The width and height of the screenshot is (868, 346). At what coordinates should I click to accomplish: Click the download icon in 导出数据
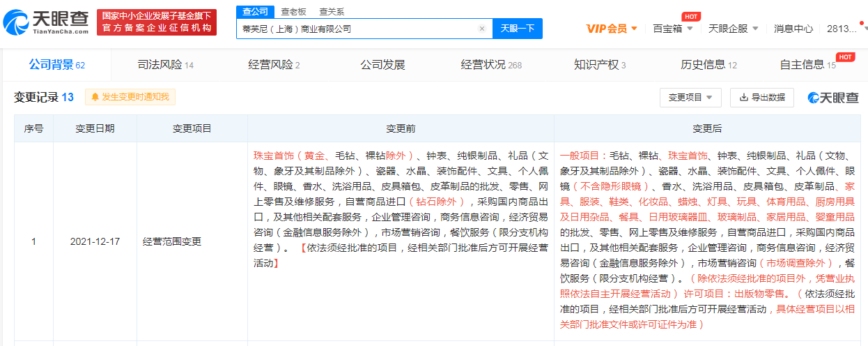click(x=743, y=97)
